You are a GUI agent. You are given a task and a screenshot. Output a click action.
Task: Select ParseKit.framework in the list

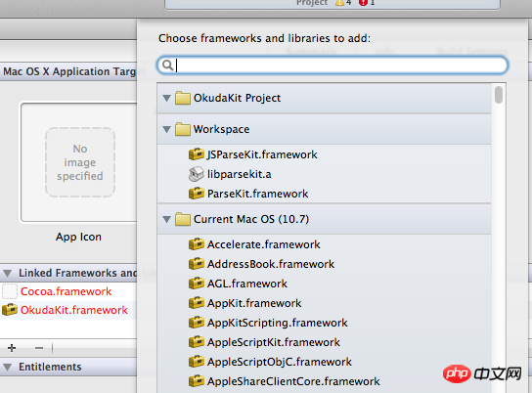(x=324, y=194)
